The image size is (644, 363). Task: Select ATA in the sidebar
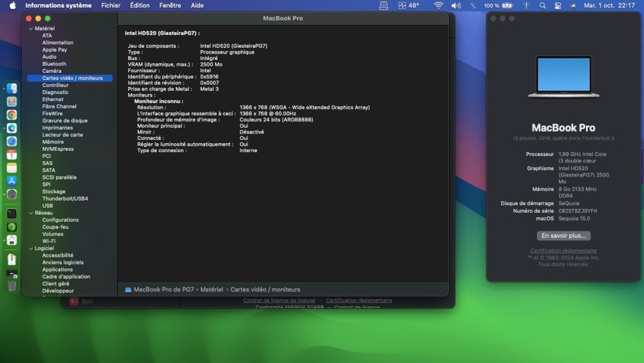47,35
